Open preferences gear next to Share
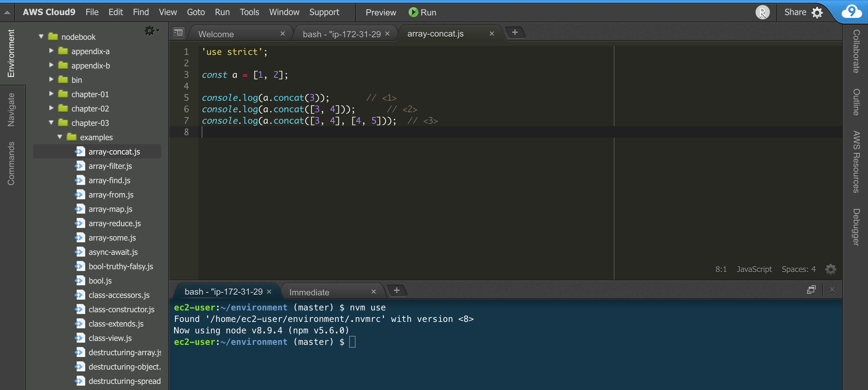The width and height of the screenshot is (868, 390). point(817,13)
